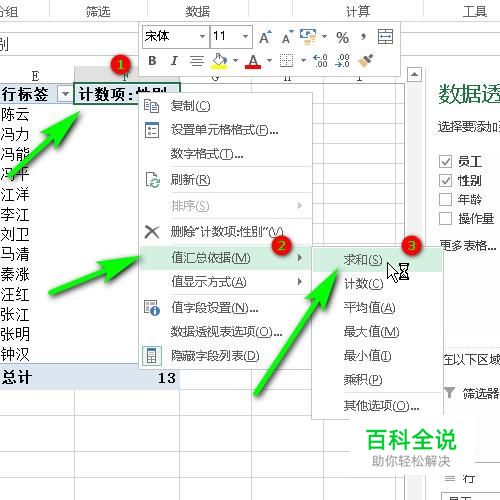Select 最大值(M) summarize option
Viewport: 500px width, 500px height.
(x=377, y=332)
